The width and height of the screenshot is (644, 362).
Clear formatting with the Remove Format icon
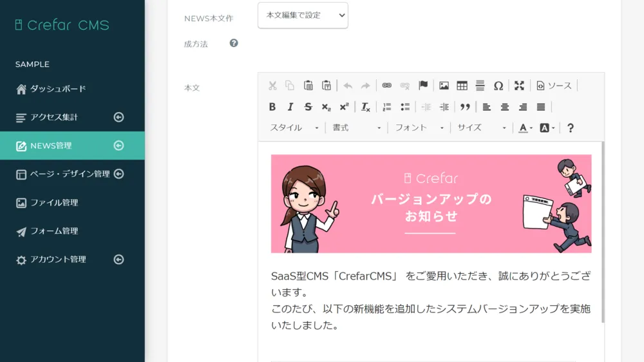[x=366, y=107]
